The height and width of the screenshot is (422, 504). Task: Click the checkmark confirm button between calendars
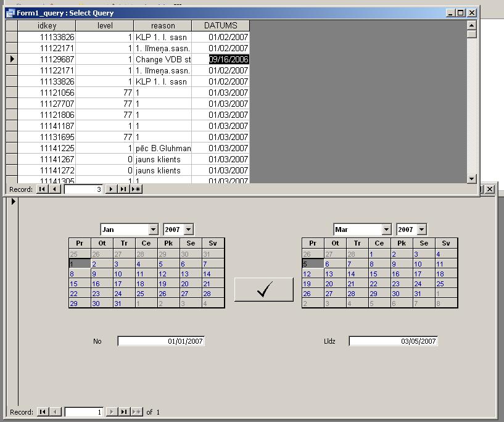[x=264, y=289]
